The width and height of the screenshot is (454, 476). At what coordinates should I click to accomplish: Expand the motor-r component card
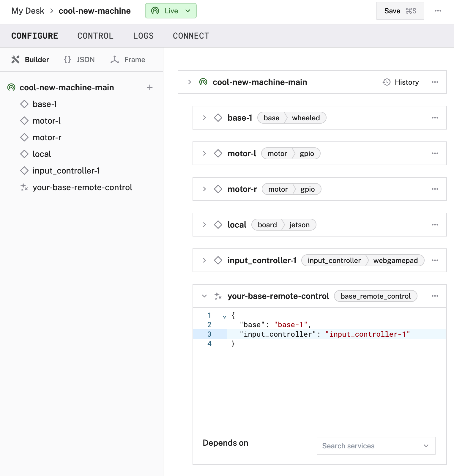[x=204, y=189]
